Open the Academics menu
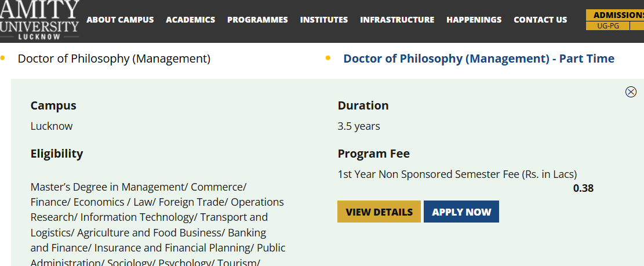 pyautogui.click(x=190, y=20)
